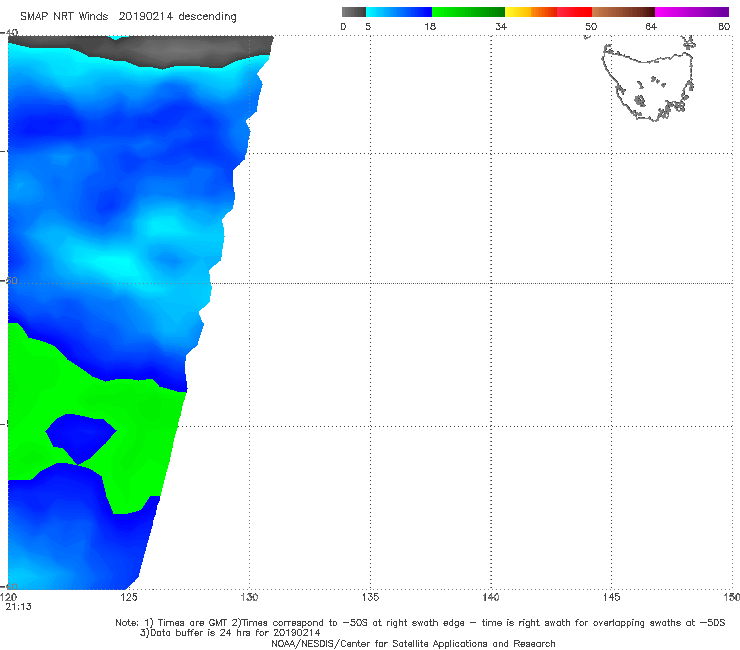Click the gray segment of the color bar
This screenshot has width=740, height=650.
click(354, 12)
